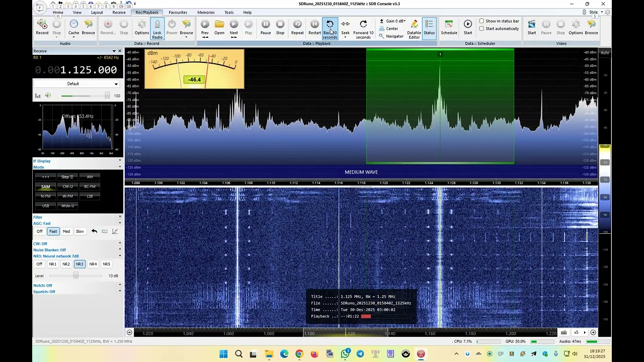The image size is (644, 362).
Task: Set AGC to Slow
Action: pos(80,231)
